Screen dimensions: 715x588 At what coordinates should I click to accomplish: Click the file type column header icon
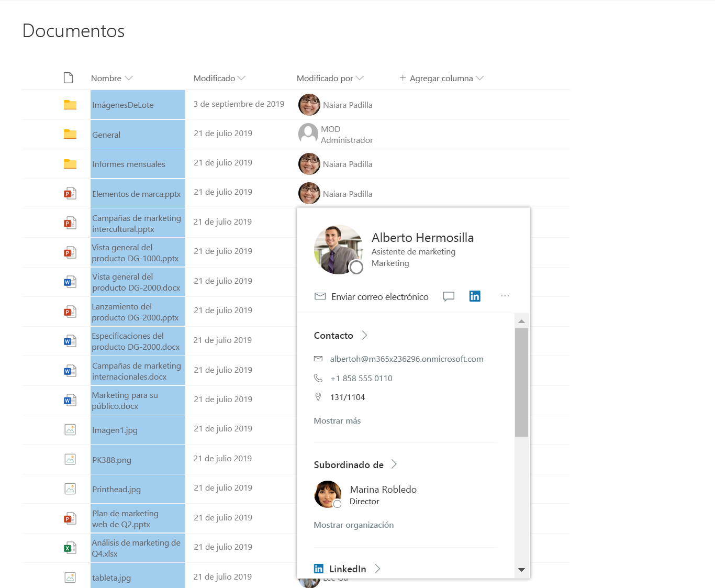coord(69,78)
